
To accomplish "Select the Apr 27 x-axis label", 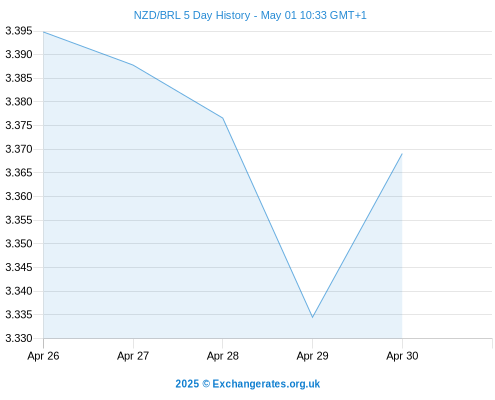I will 133,356.
